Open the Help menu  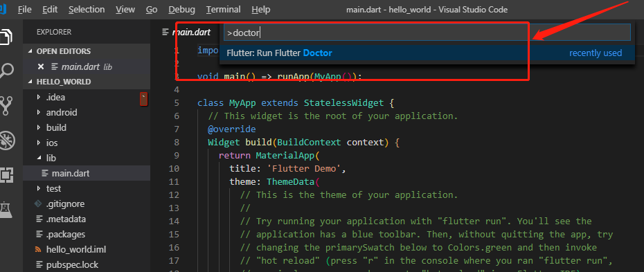pyautogui.click(x=261, y=10)
